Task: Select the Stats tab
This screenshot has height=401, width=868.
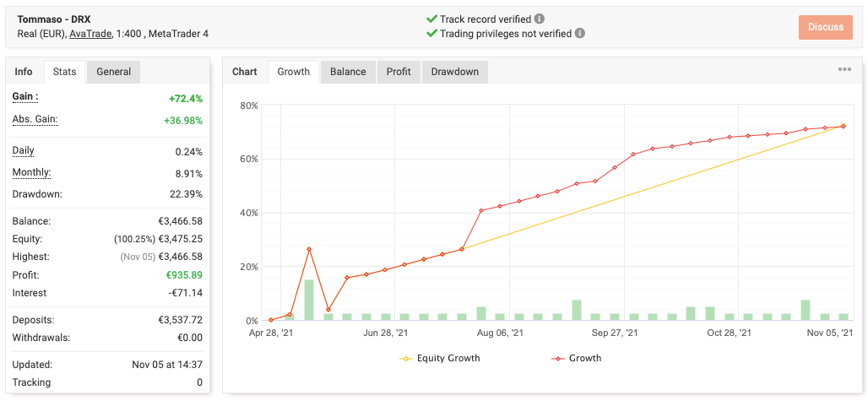Action: tap(65, 72)
